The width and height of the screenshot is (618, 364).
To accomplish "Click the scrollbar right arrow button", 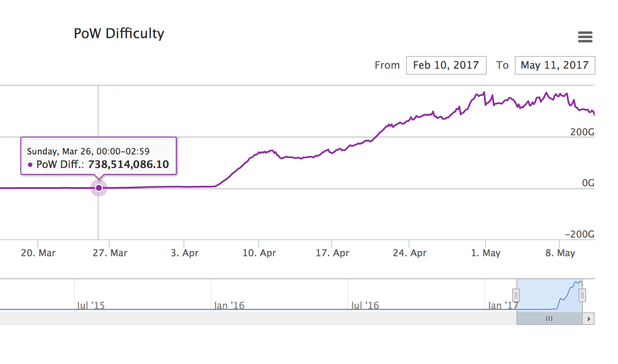I will pyautogui.click(x=589, y=319).
